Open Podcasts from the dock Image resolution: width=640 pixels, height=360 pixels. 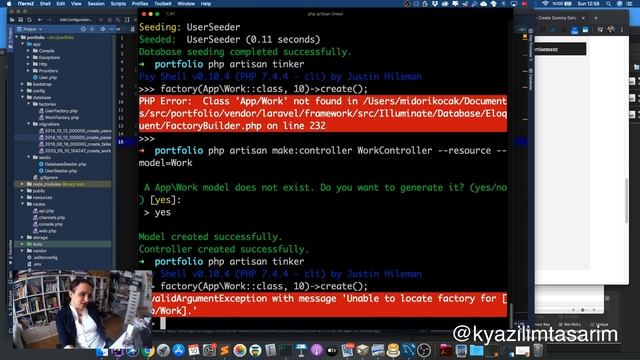pyautogui.click(x=316, y=350)
